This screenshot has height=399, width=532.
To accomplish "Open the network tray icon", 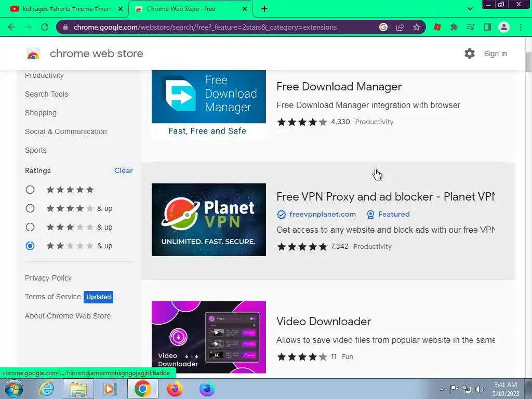I will point(467,389).
